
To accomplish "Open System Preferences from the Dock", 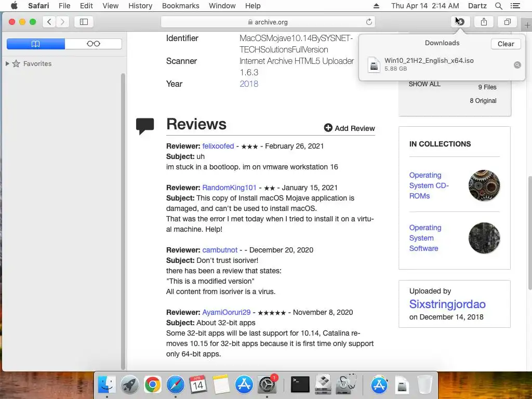I will (x=267, y=384).
